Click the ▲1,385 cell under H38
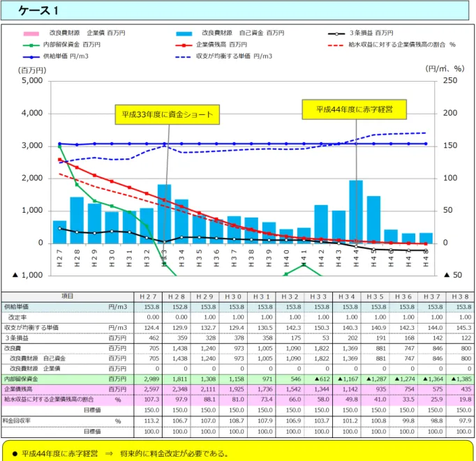The width and height of the screenshot is (476, 461). 461,379
